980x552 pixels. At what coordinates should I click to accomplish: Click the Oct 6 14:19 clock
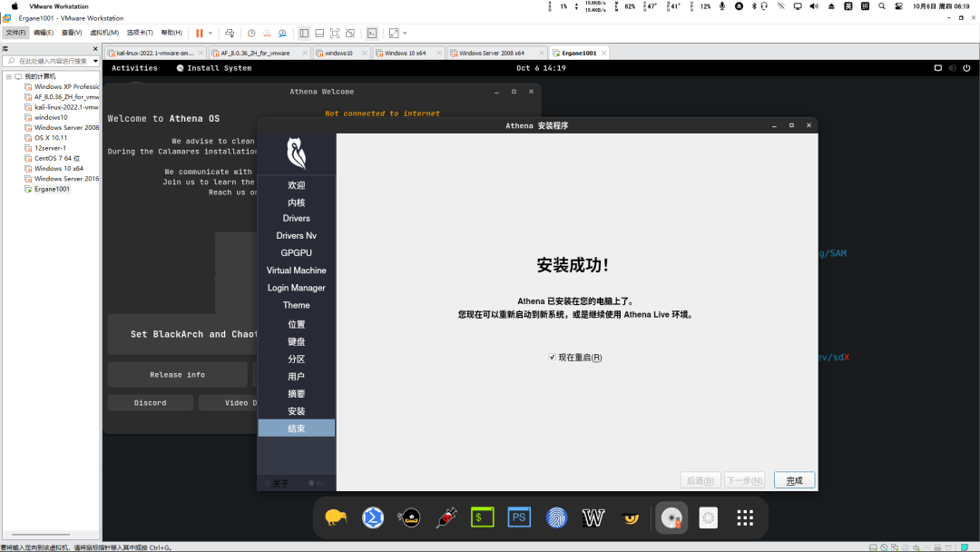tap(541, 68)
